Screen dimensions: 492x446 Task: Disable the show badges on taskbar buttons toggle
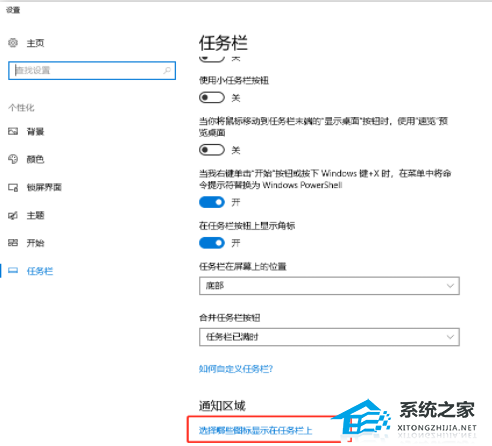point(212,243)
